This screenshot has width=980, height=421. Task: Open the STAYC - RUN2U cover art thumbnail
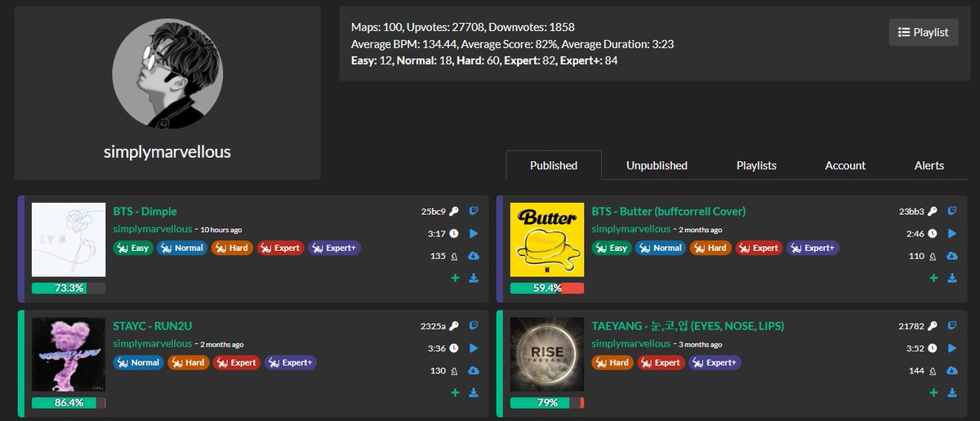pos(69,354)
